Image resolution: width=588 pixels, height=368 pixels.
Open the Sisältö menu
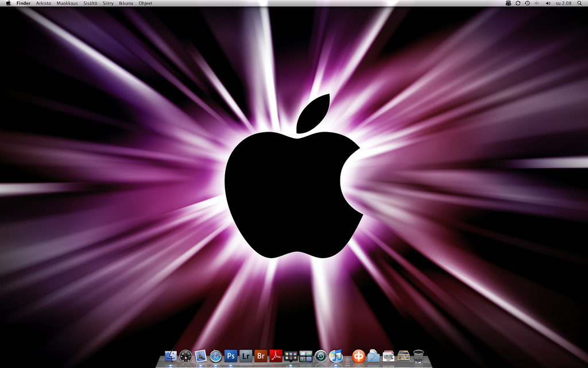pyautogui.click(x=90, y=3)
